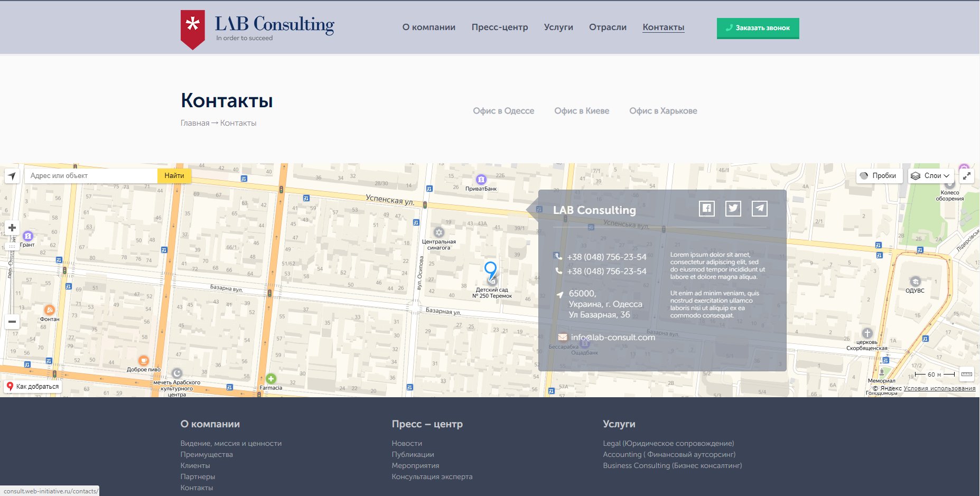Click the Яндекс copyright label
Screen dimensions: 980x496
pyautogui.click(x=887, y=388)
